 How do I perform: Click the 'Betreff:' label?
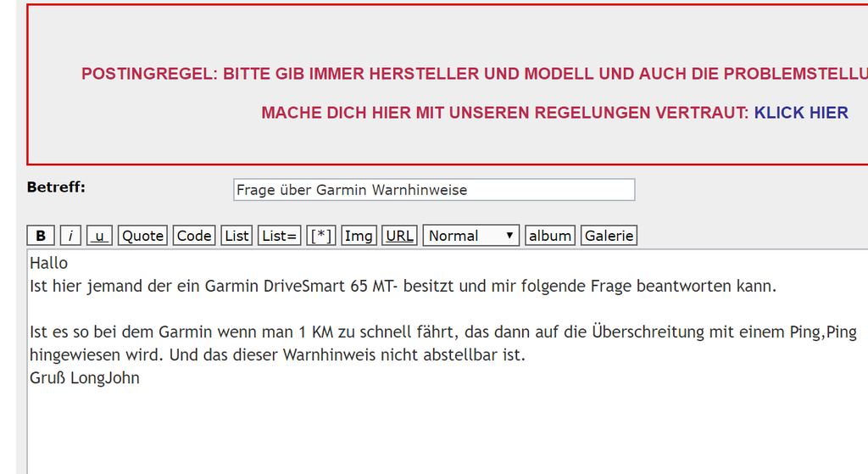pos(56,187)
